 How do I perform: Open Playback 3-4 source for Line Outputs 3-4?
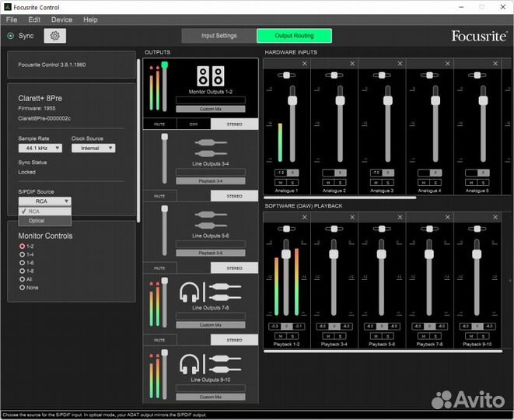tap(211, 181)
